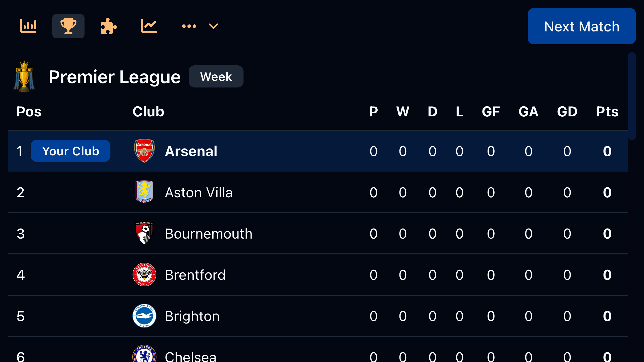Open the puzzle piece tactics panel
Screen dimensions: 644x362
click(x=108, y=26)
